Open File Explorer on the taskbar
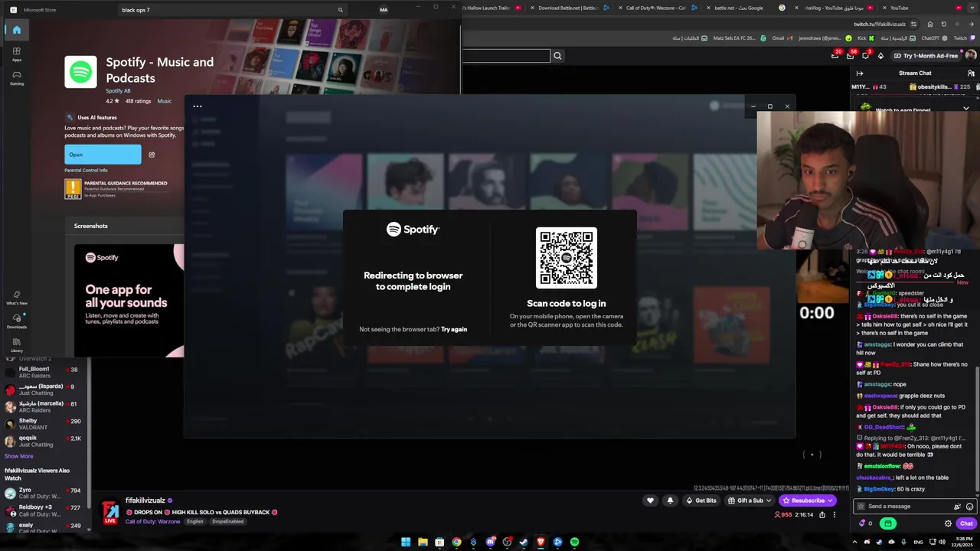 click(x=423, y=542)
